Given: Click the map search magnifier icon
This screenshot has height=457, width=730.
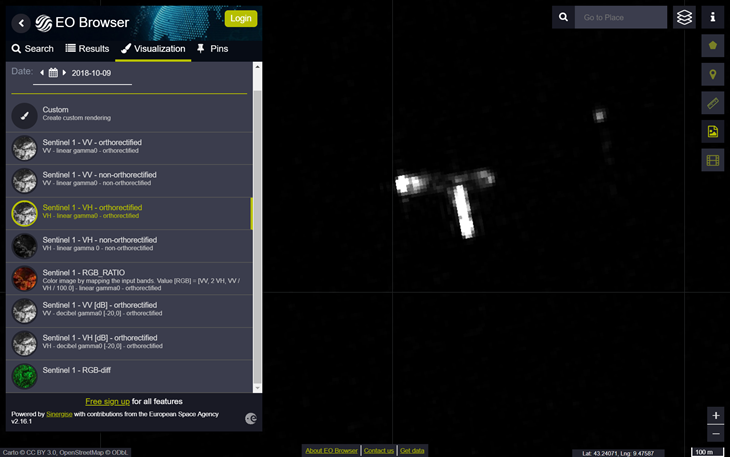Looking at the screenshot, I should 563,17.
